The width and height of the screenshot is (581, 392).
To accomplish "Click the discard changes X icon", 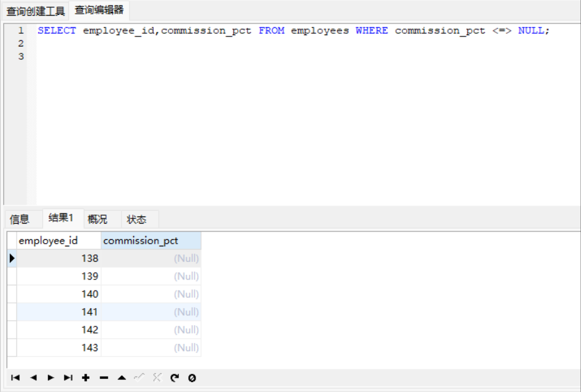I will pos(157,378).
